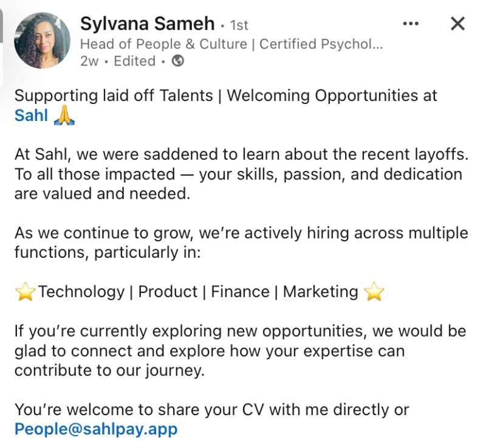486x448 pixels.
Task: Click the paragraph beginning At Sahl, we were saddened
Action: [241, 174]
